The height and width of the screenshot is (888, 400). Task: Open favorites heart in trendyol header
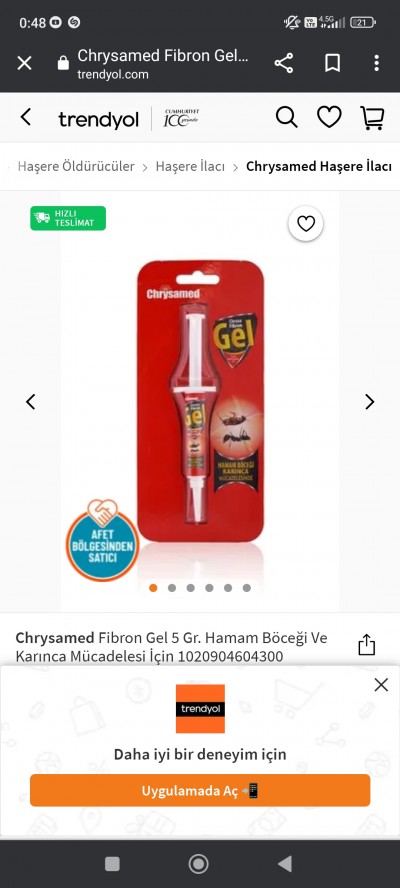click(329, 117)
